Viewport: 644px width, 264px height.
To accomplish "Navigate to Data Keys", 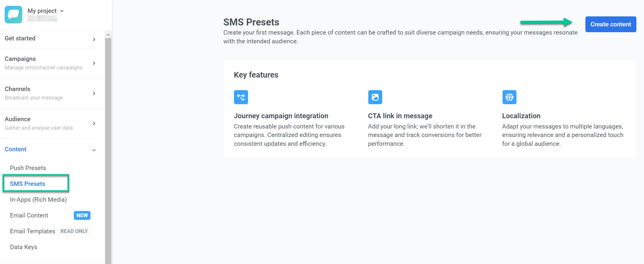I will 23,247.
